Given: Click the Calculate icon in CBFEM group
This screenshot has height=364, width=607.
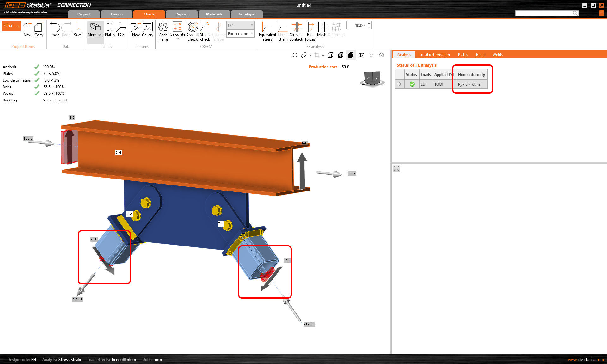Looking at the screenshot, I should [x=177, y=27].
